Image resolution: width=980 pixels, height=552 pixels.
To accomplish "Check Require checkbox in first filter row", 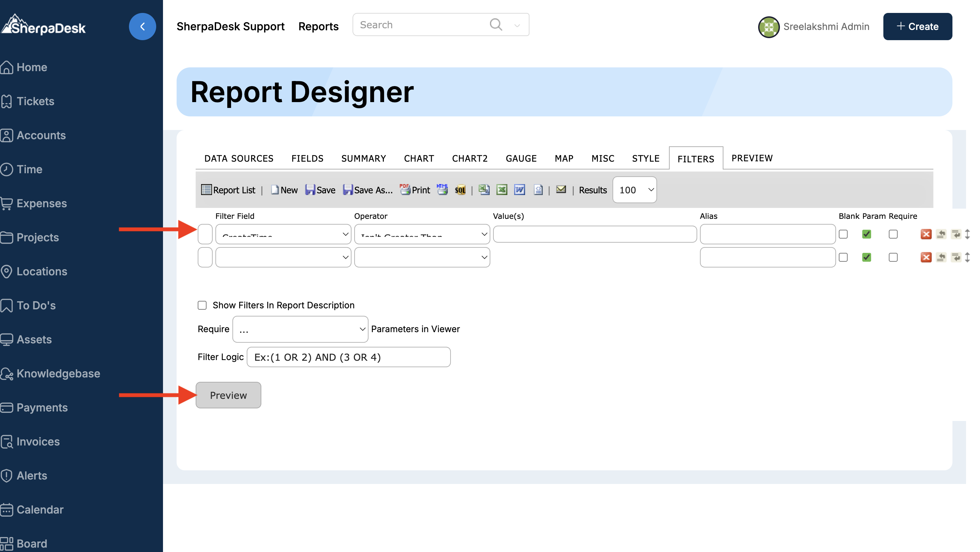I will (x=893, y=234).
